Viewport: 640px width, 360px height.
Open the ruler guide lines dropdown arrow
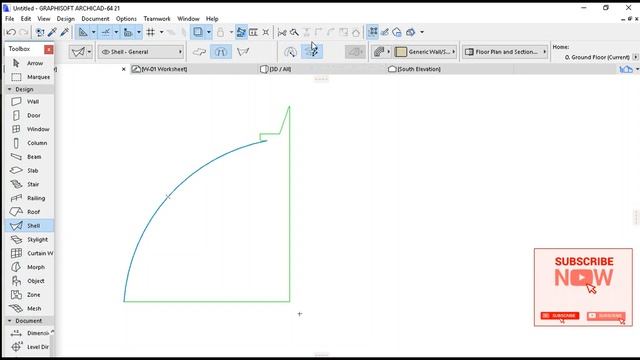pyautogui.click(x=93, y=32)
